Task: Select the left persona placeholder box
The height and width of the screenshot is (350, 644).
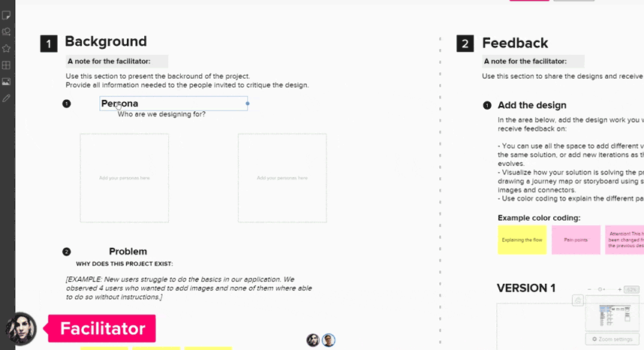Action: coord(125,178)
